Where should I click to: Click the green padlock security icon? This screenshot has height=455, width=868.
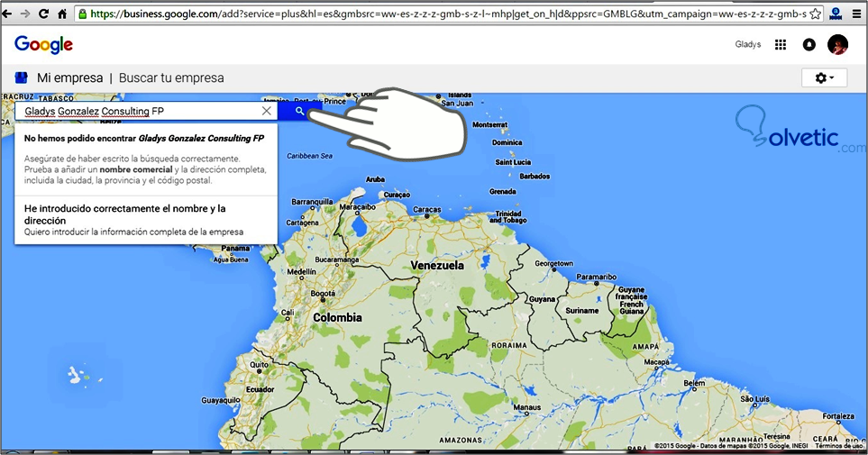click(x=83, y=14)
